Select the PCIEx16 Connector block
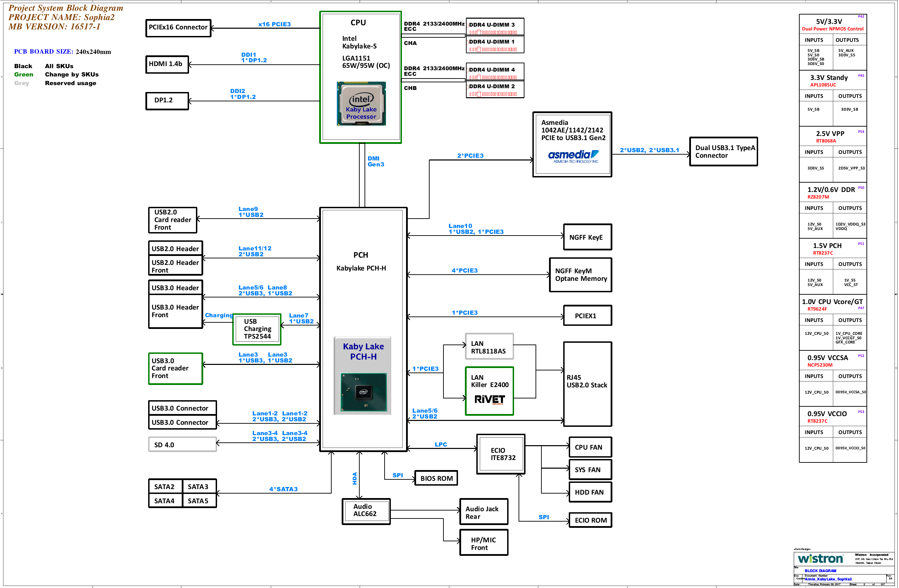Screen dimensions: 899x588 pos(178,28)
